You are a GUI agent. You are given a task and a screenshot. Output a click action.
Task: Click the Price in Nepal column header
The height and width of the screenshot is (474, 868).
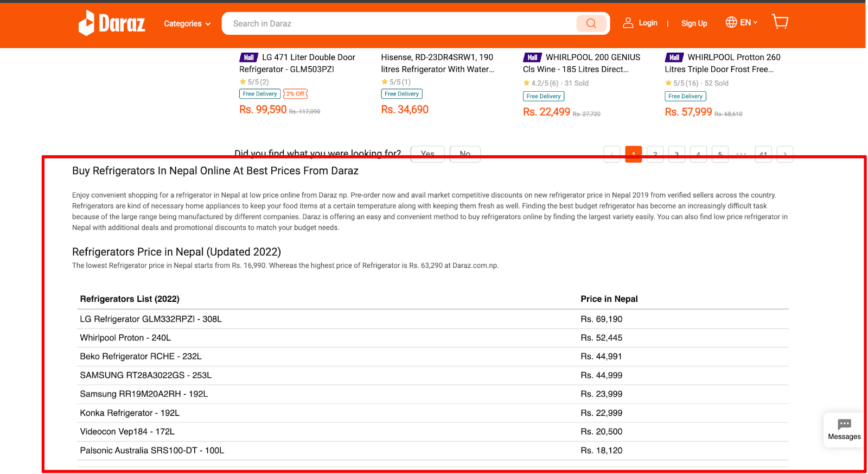click(609, 299)
